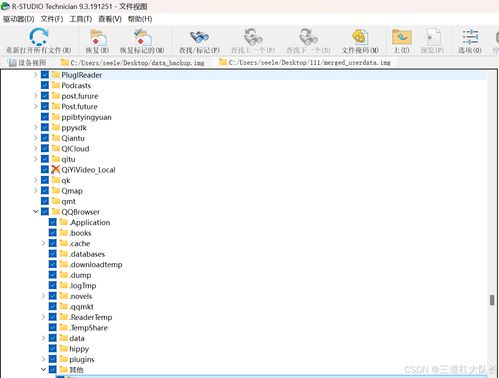Click the .TempShare folder icon
This screenshot has width=499, height=378.
click(x=64, y=327)
